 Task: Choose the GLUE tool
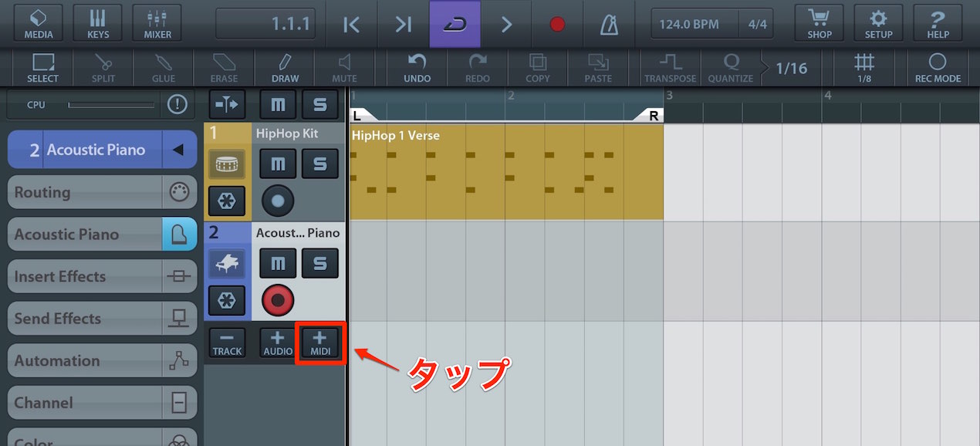(x=163, y=68)
